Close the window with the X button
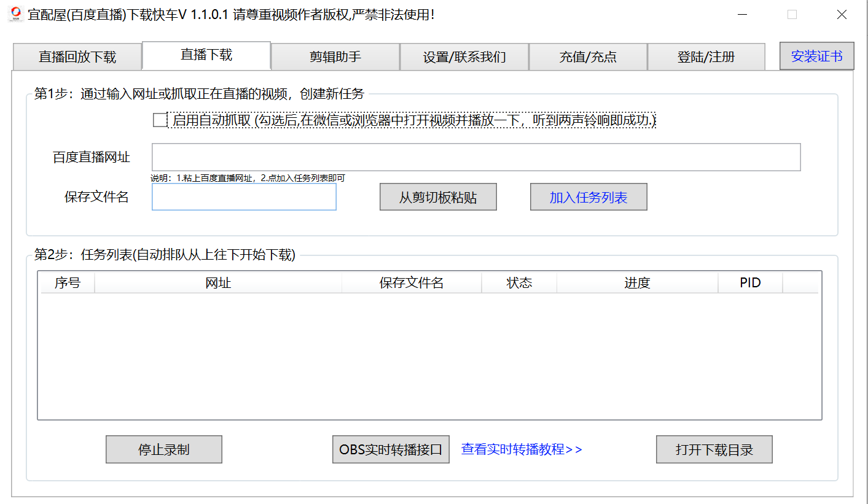This screenshot has height=504, width=868. [841, 15]
